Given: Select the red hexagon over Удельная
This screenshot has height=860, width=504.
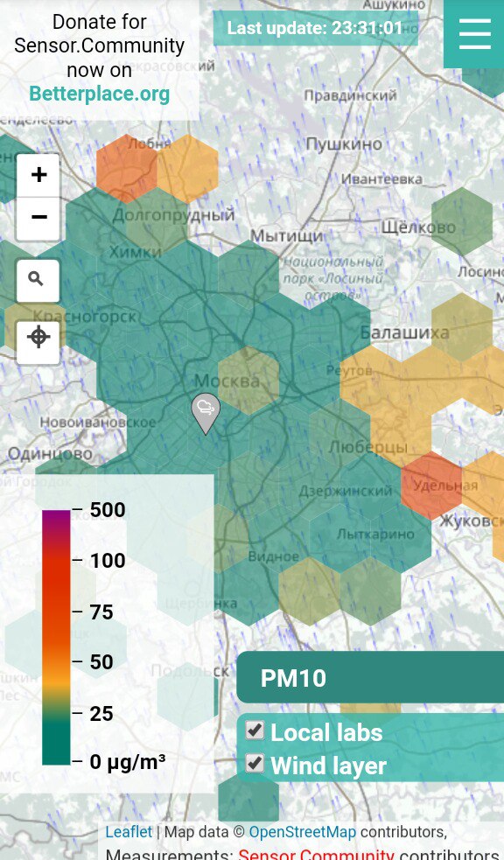Looking at the screenshot, I should coord(431,486).
